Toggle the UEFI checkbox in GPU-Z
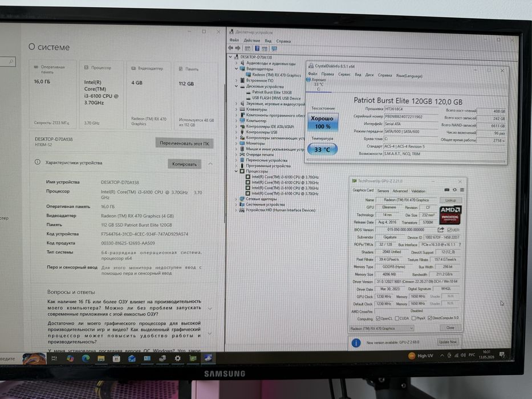The height and width of the screenshot is (399, 532). coord(449,230)
